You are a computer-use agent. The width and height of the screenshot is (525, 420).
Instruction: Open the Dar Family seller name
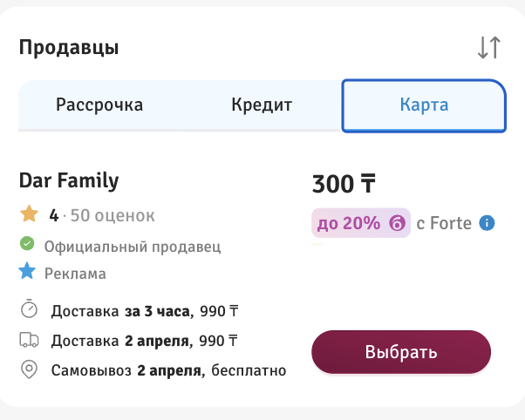[x=69, y=181]
